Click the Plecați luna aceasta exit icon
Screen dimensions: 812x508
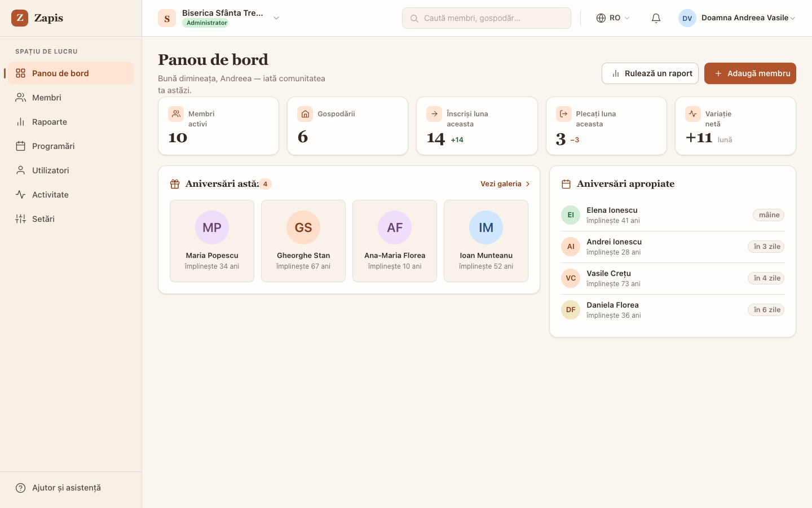(x=564, y=114)
